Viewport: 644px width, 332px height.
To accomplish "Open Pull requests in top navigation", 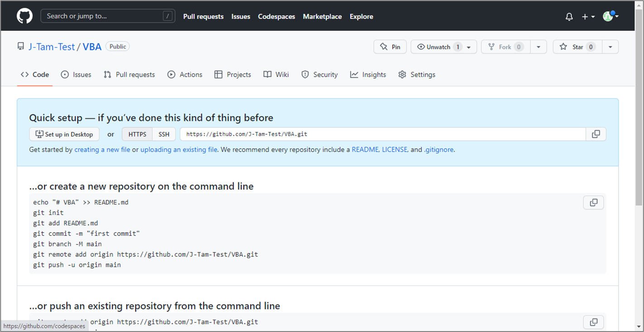I will tap(203, 16).
